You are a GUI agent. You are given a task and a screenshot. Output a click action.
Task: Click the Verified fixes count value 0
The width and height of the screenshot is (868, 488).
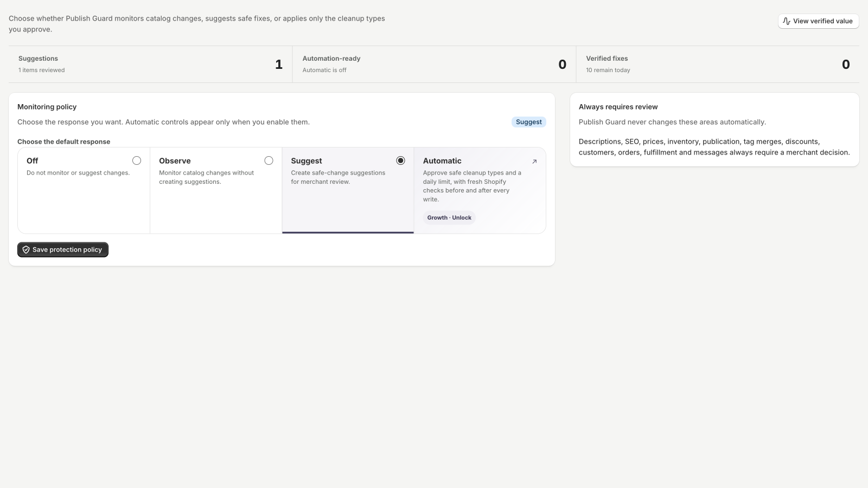point(846,65)
